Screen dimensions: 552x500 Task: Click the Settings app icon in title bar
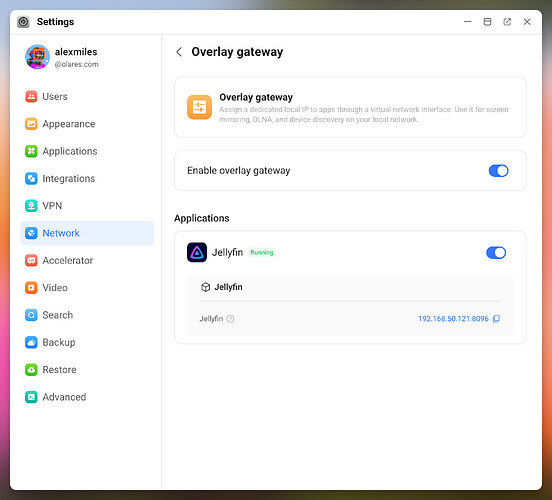23,22
